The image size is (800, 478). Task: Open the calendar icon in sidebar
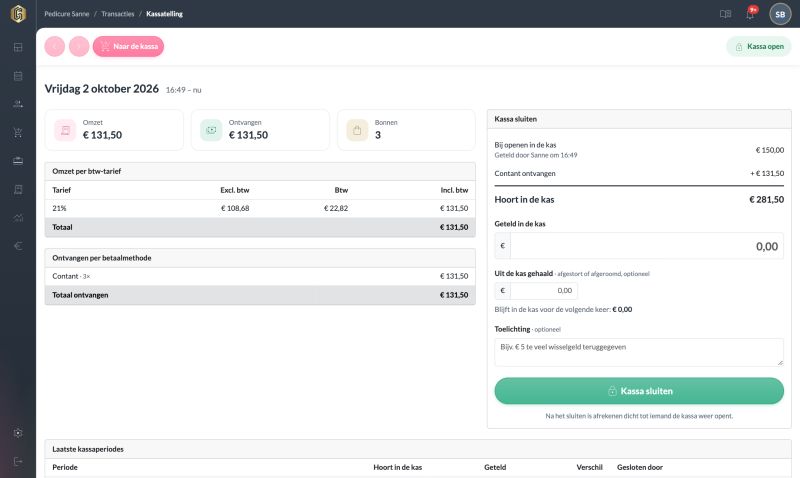tap(18, 76)
